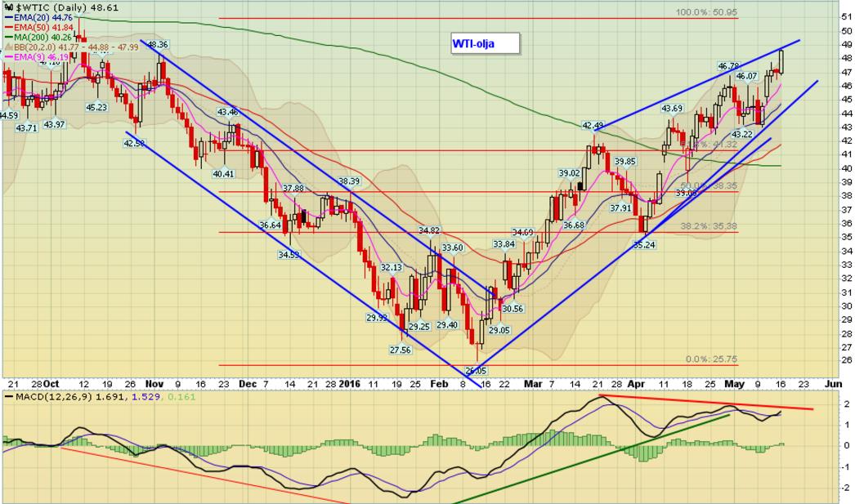Click the "Jun" month label on time axis
The height and width of the screenshot is (504, 855).
pos(833,384)
